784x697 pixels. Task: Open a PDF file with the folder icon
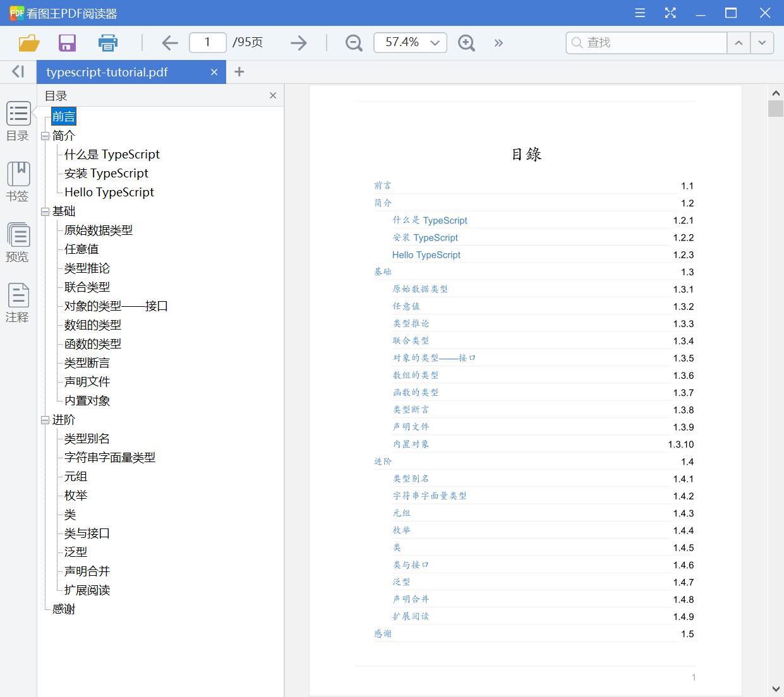28,42
